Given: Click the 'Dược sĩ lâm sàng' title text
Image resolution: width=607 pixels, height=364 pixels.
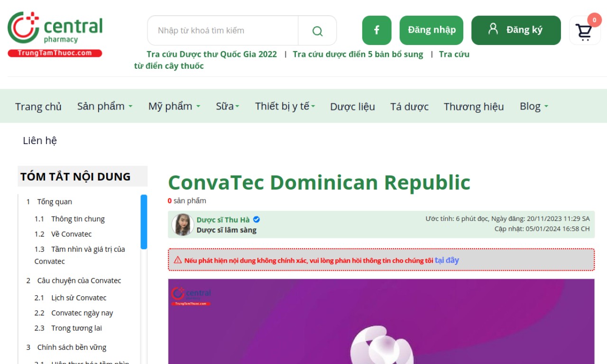Looking at the screenshot, I should pos(227,230).
